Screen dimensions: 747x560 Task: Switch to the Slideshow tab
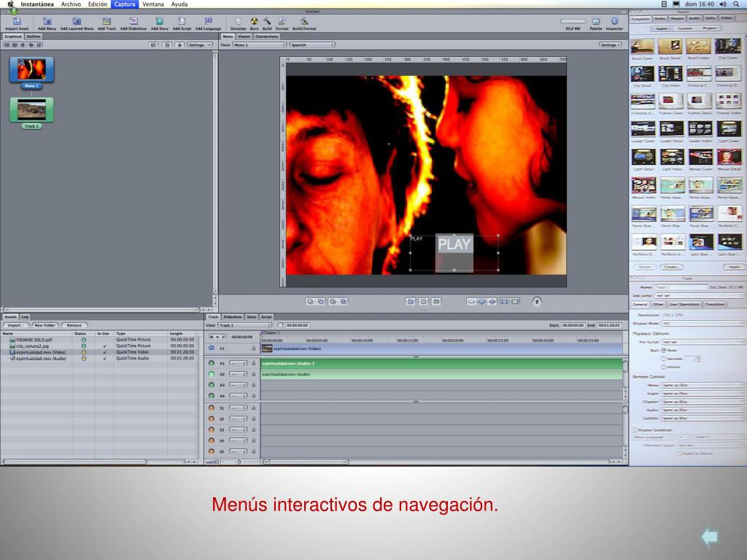[233, 316]
